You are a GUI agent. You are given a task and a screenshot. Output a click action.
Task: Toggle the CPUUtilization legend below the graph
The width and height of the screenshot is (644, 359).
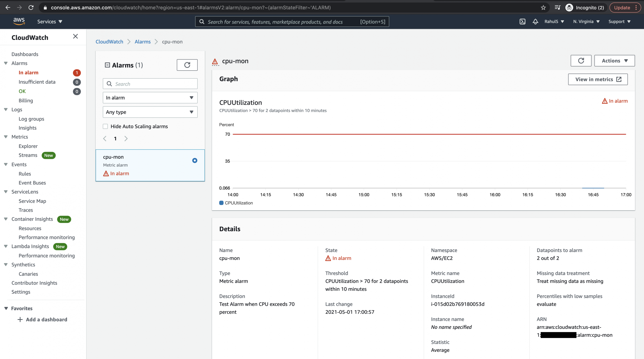point(236,203)
